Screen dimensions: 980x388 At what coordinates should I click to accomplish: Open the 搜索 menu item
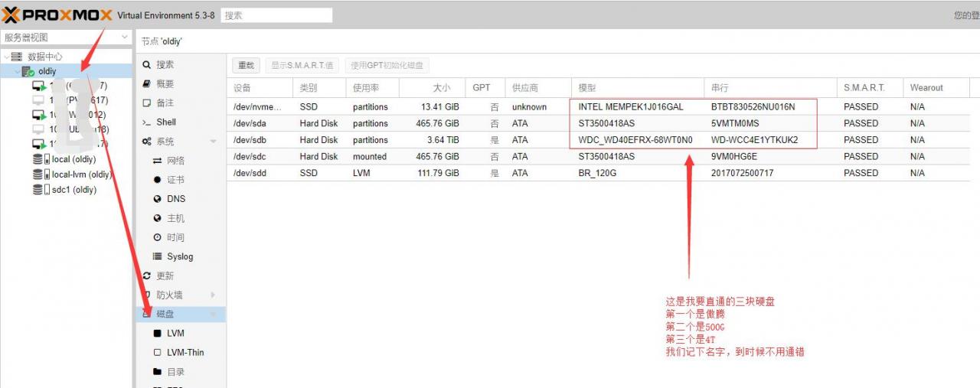click(165, 65)
